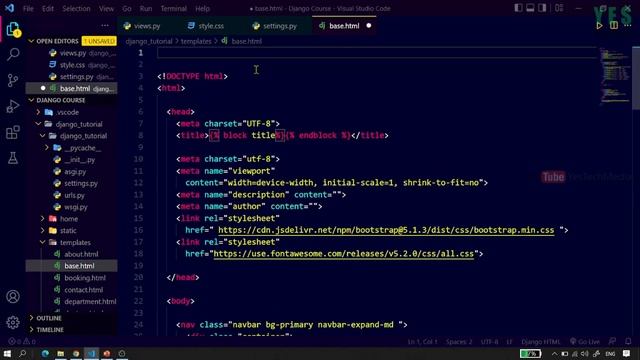The width and height of the screenshot is (640, 360).
Task: Click Go Live in status bar
Action: pos(585,342)
